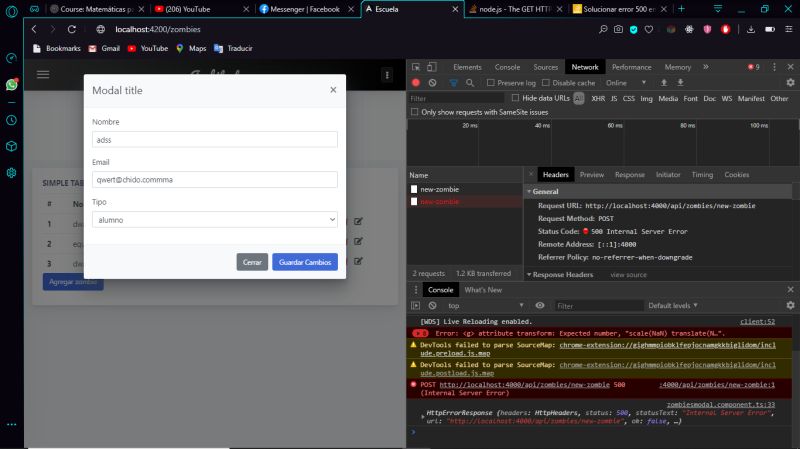This screenshot has height=449, width=800.
Task: Toggle device toolbar in DevTools
Action: coord(432,67)
